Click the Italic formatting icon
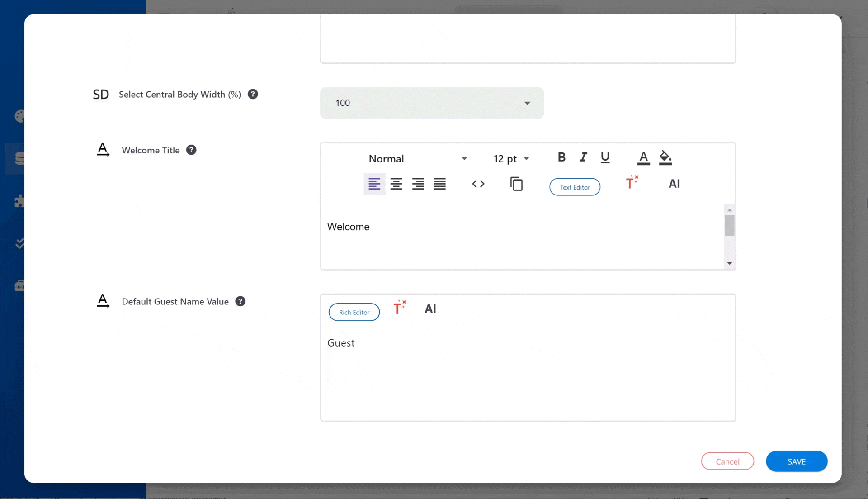This screenshot has height=499, width=868. point(582,157)
